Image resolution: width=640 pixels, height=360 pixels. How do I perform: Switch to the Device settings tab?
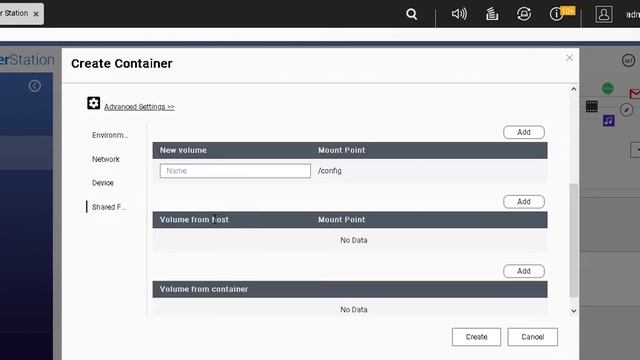[103, 183]
